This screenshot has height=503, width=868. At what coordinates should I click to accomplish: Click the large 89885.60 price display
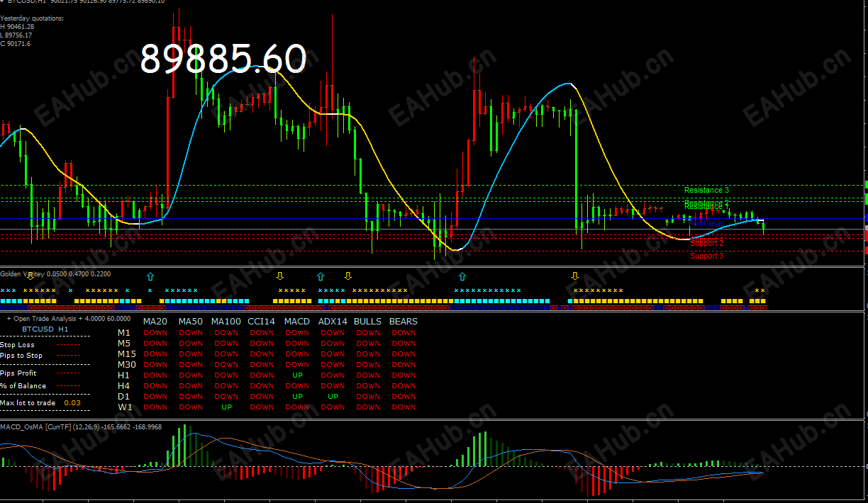tap(223, 59)
